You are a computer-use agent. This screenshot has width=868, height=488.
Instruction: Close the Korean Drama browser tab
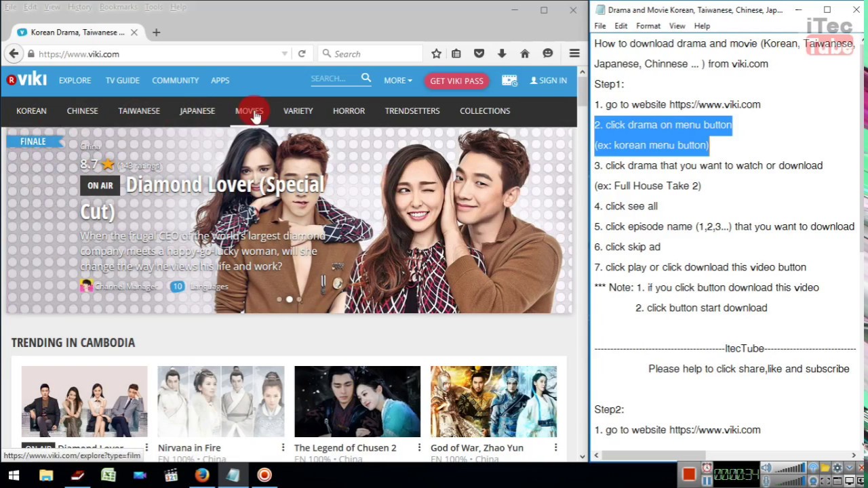[134, 32]
